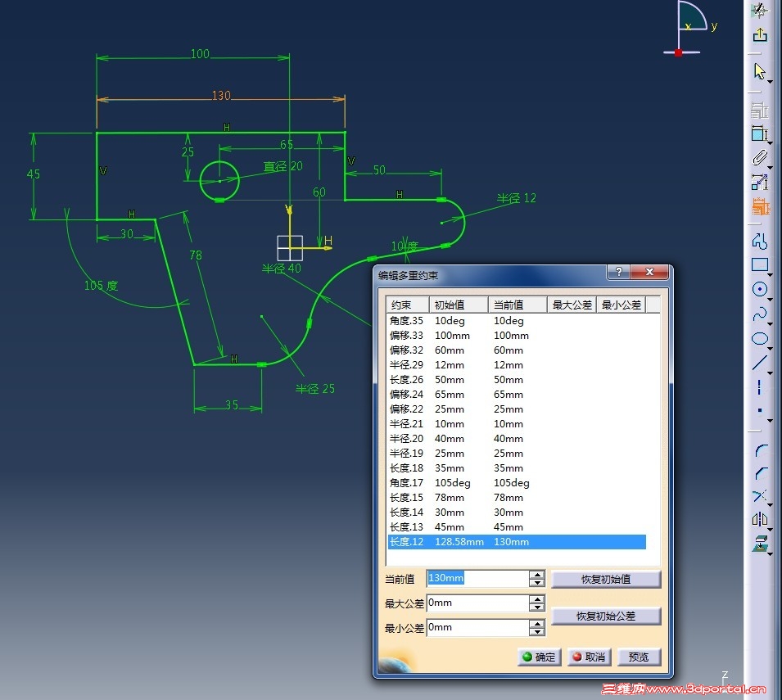782x700 pixels.
Task: Click the help question mark in dialog title
Action: point(618,272)
